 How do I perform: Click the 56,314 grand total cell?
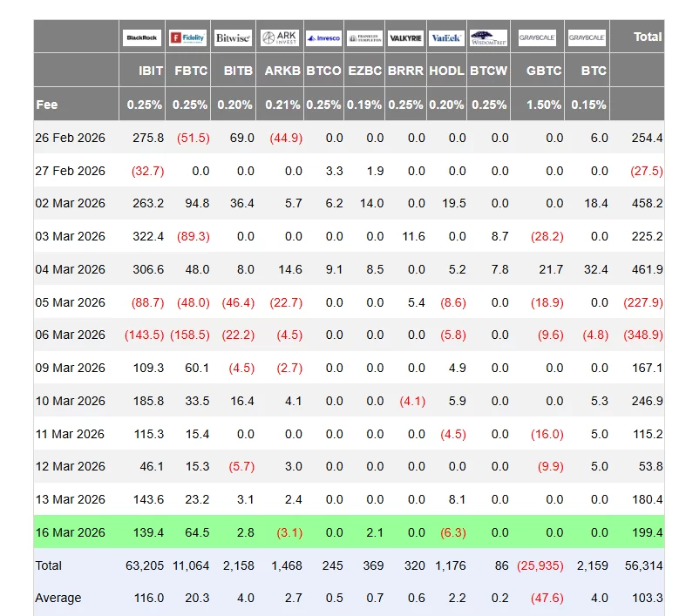644,565
